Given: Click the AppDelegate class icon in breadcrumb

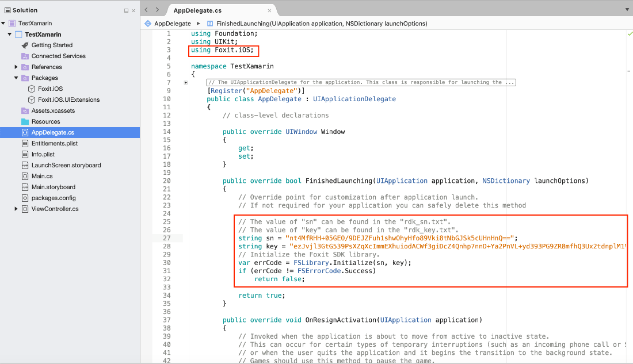Looking at the screenshot, I should [148, 24].
